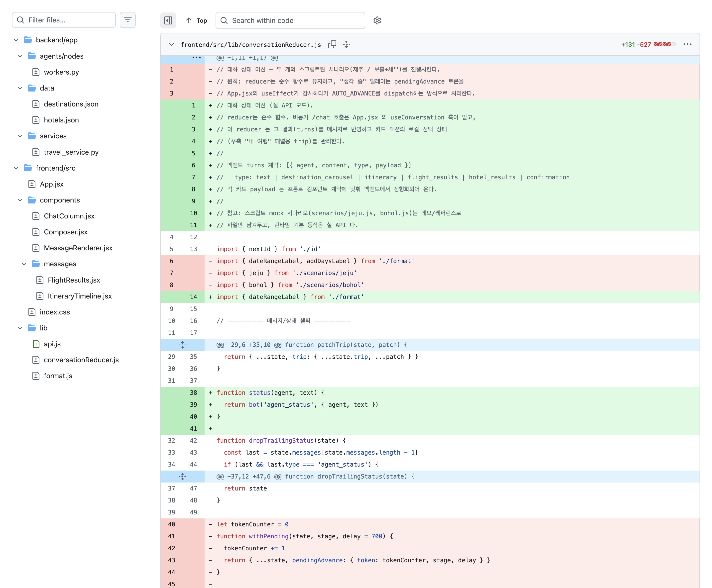The width and height of the screenshot is (712, 588).
Task: Click the FlightResults.jsx file icon
Action: 40,280
